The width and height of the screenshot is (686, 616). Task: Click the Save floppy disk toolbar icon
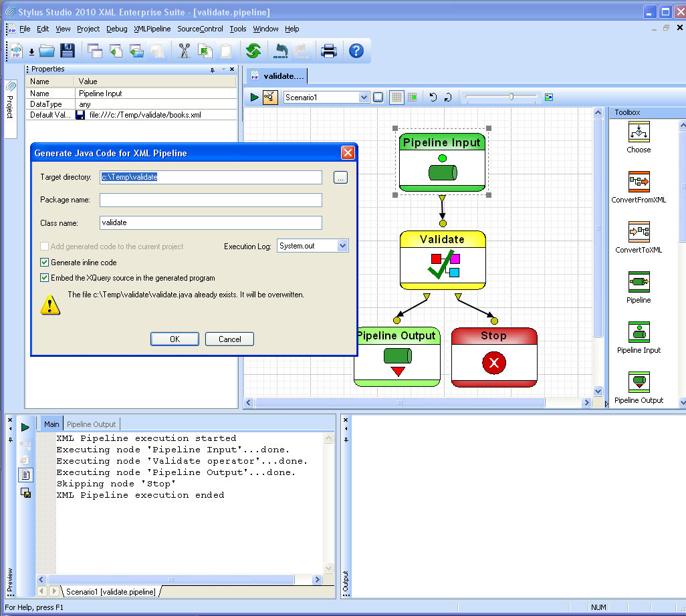[67, 51]
